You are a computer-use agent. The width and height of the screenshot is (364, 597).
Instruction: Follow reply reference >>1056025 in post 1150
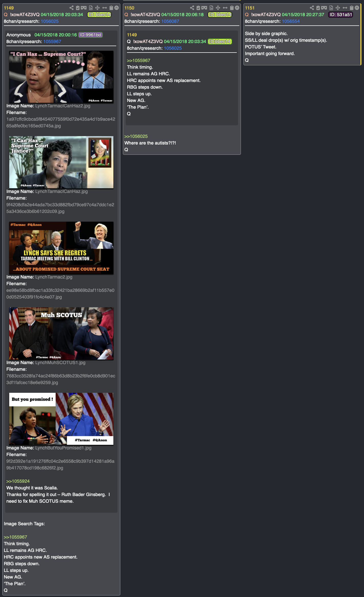point(136,136)
